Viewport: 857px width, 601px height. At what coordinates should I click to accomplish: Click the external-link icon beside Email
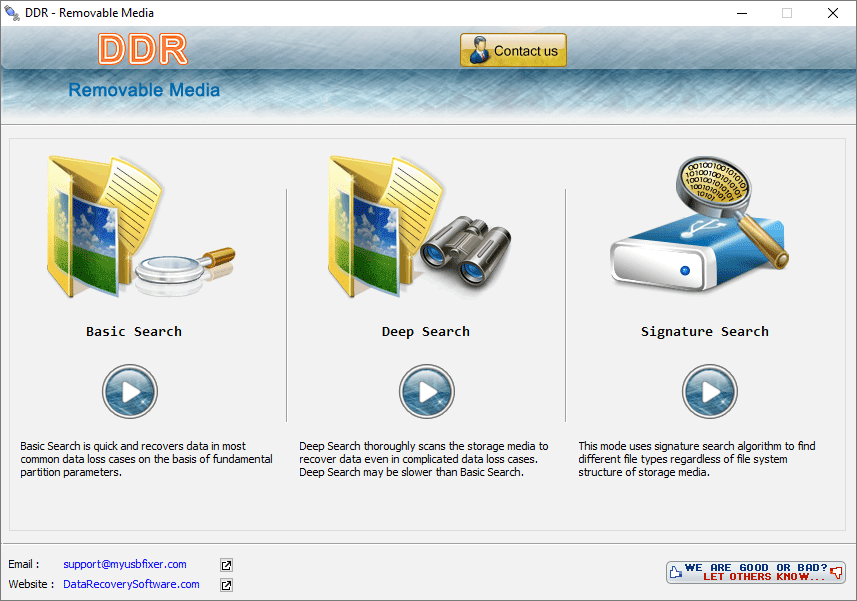(x=226, y=565)
